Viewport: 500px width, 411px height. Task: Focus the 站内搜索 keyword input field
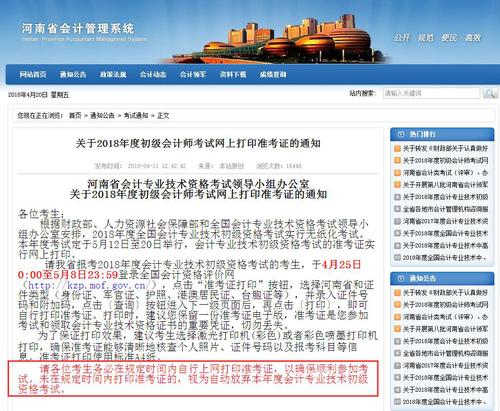coord(431,93)
